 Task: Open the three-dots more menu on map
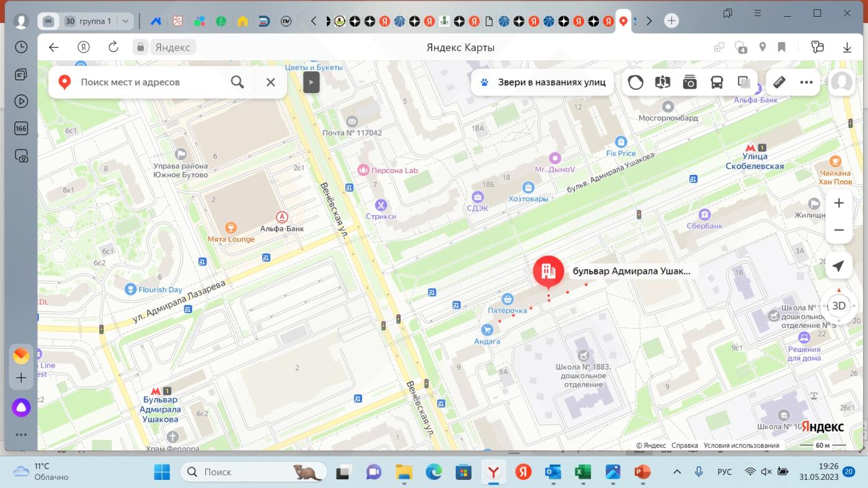806,82
